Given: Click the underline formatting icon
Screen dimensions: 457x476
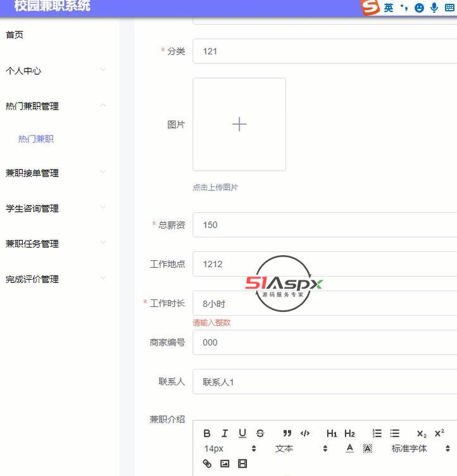Looking at the screenshot, I should tap(242, 434).
